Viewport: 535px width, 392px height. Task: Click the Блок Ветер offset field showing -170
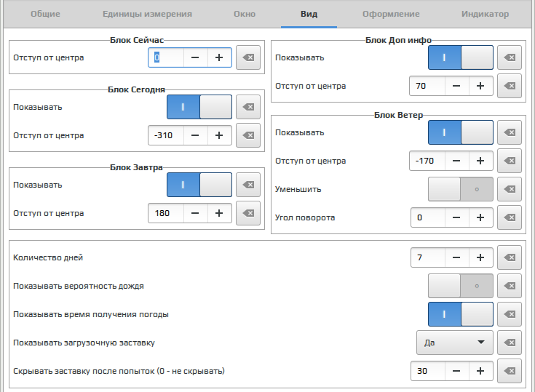(427, 161)
